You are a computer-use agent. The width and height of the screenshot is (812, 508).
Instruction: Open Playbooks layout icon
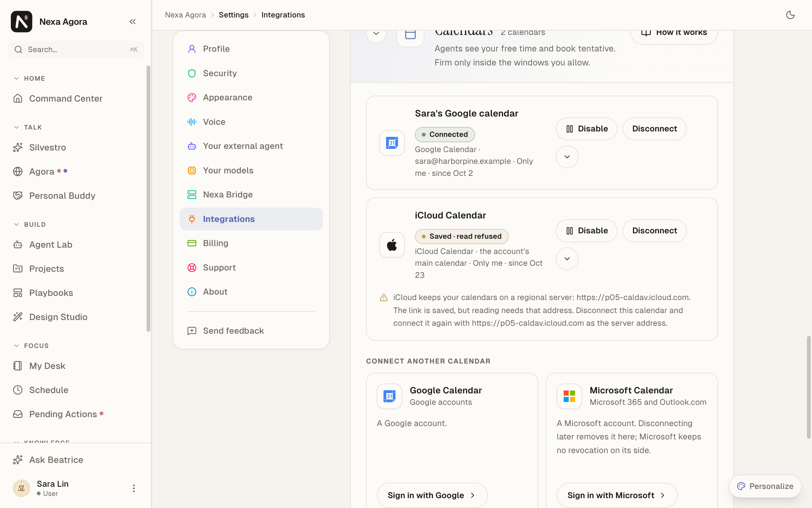[x=18, y=293]
